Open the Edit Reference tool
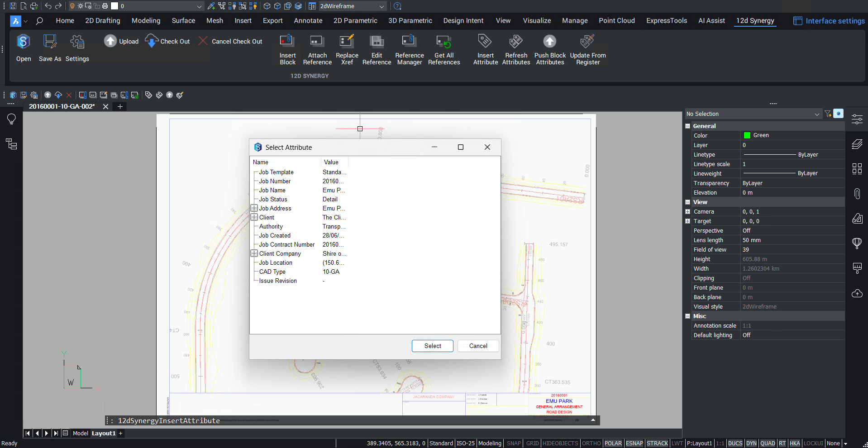Screen dimensions: 868x448 pos(377,50)
